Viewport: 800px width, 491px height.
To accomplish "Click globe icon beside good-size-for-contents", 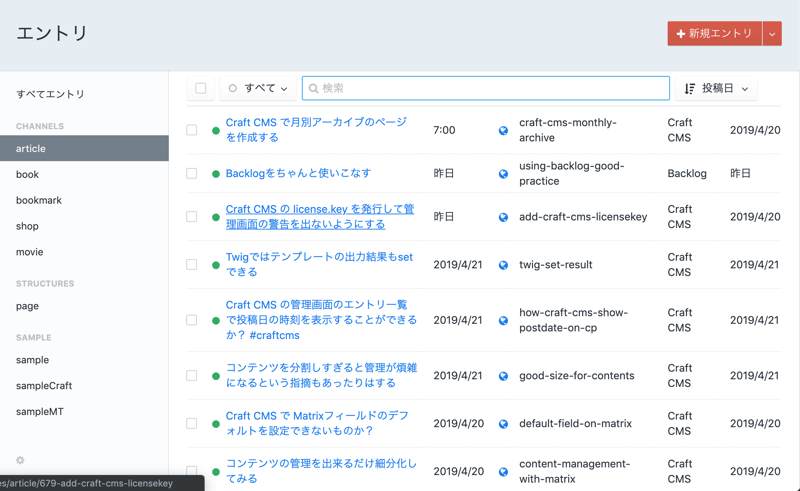I will coord(503,376).
